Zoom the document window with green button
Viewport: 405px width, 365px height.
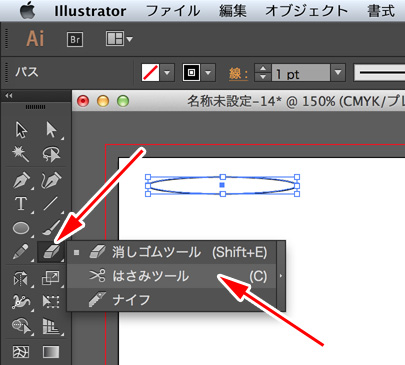pyautogui.click(x=123, y=101)
